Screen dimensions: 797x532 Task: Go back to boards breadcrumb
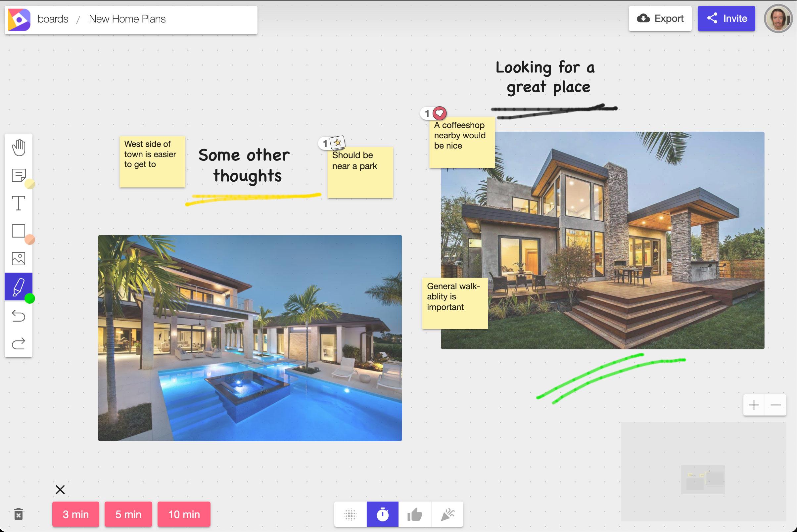(x=53, y=19)
